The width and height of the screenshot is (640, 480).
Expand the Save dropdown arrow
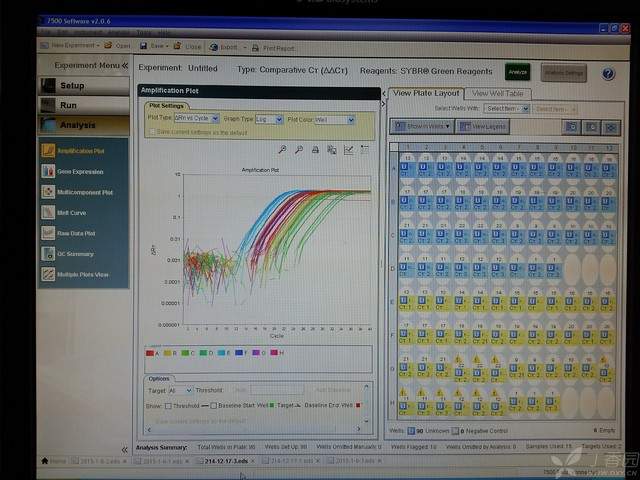coord(167,46)
